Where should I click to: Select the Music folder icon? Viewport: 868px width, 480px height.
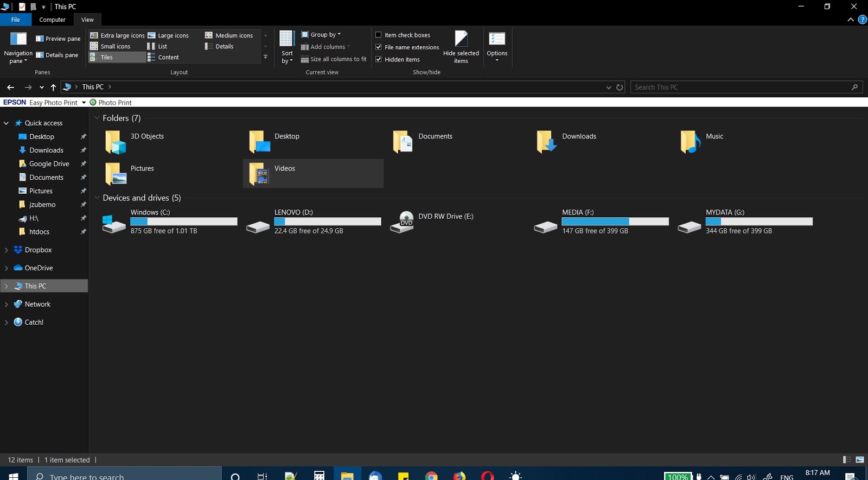[x=691, y=142]
